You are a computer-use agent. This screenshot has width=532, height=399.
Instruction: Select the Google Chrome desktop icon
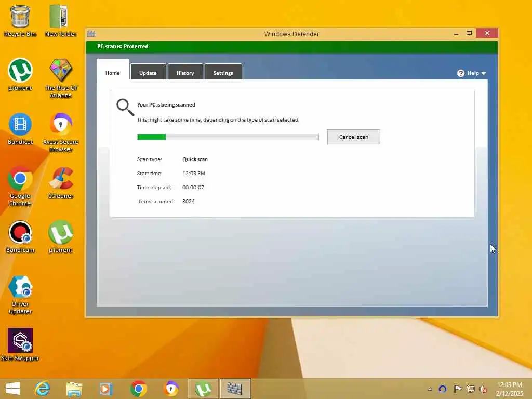tap(20, 186)
